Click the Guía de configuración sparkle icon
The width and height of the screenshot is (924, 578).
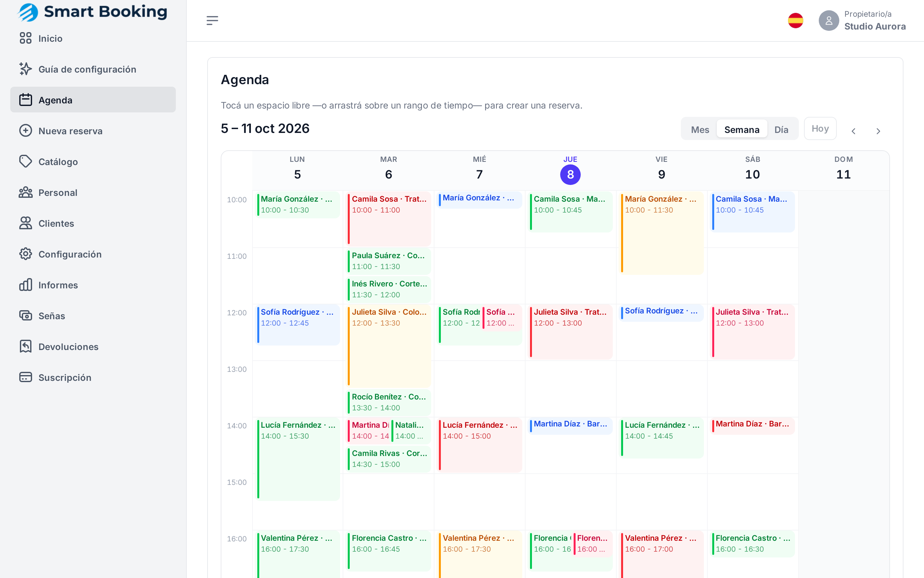coord(26,69)
